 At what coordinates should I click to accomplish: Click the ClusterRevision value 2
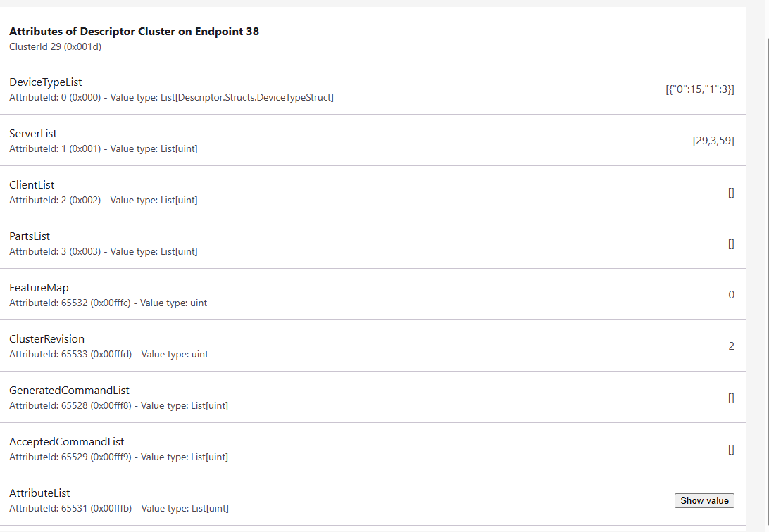pos(731,346)
